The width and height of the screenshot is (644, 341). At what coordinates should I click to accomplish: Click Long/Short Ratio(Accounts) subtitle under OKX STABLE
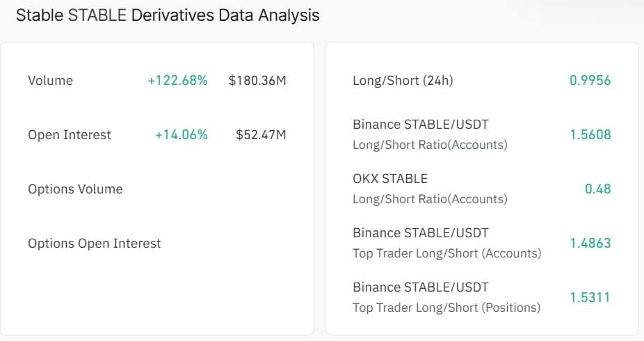coord(430,199)
